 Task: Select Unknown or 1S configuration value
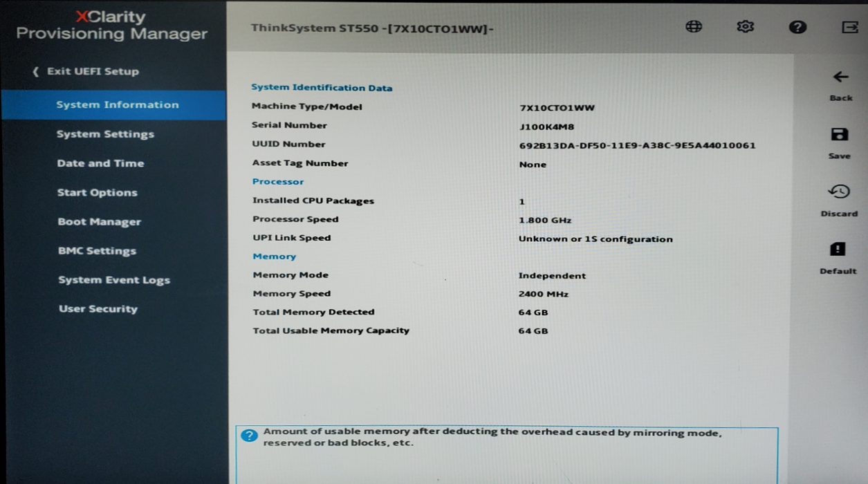[595, 239]
